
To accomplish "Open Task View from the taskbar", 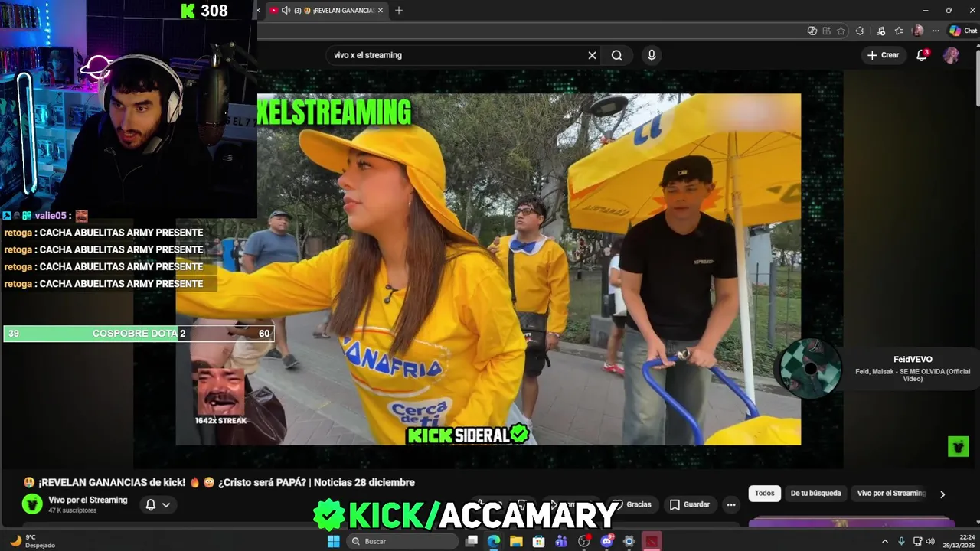I will point(472,541).
